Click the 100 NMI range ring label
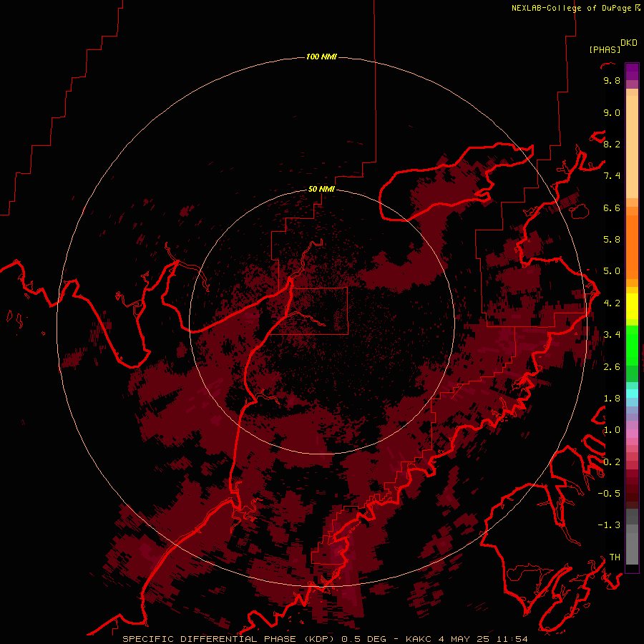The height and width of the screenshot is (644, 644). (321, 57)
